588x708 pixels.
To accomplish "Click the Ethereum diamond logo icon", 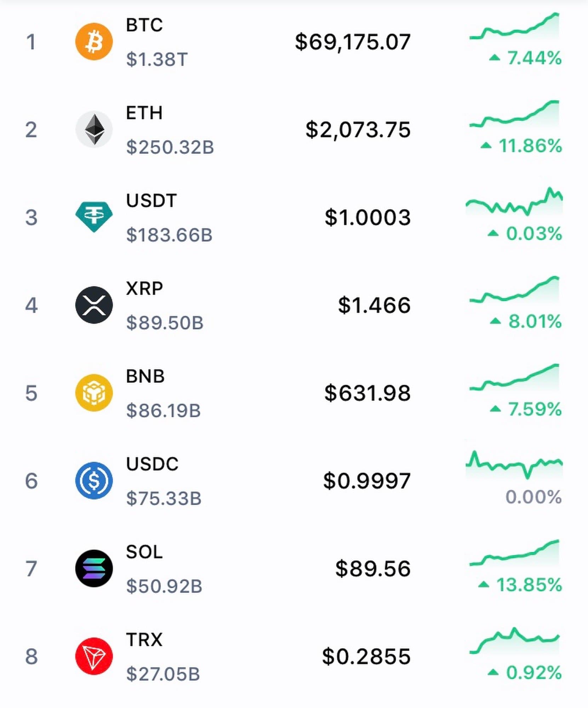I will 94,129.
